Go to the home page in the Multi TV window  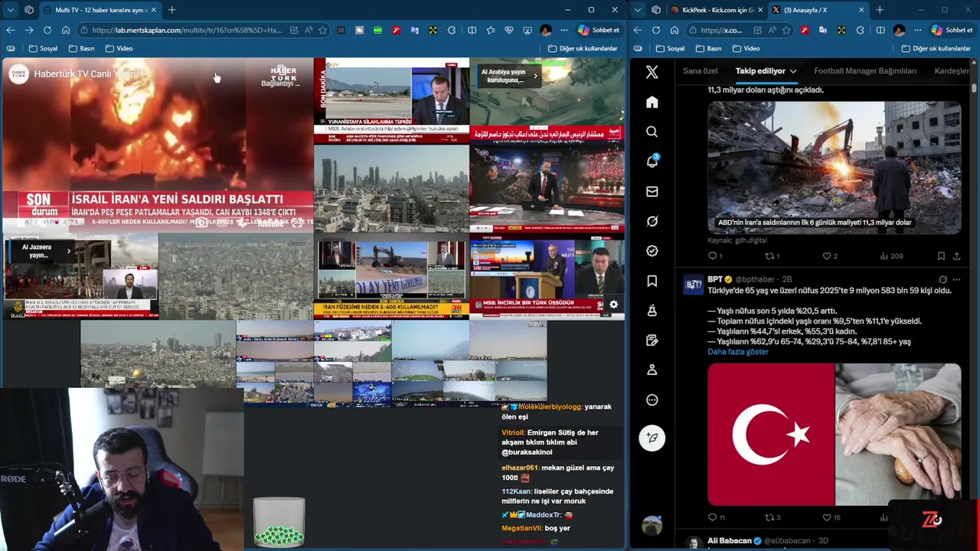pos(66,30)
